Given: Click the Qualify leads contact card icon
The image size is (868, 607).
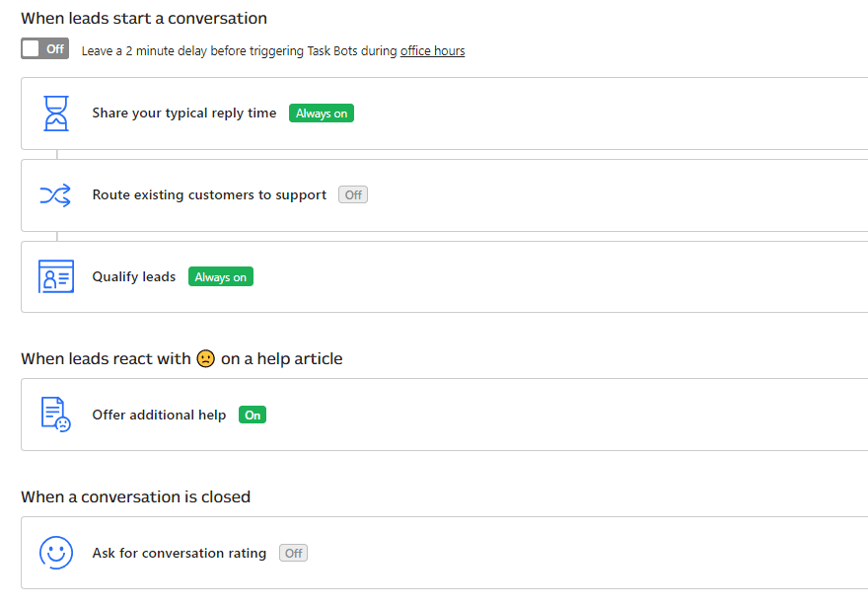Looking at the screenshot, I should (56, 276).
